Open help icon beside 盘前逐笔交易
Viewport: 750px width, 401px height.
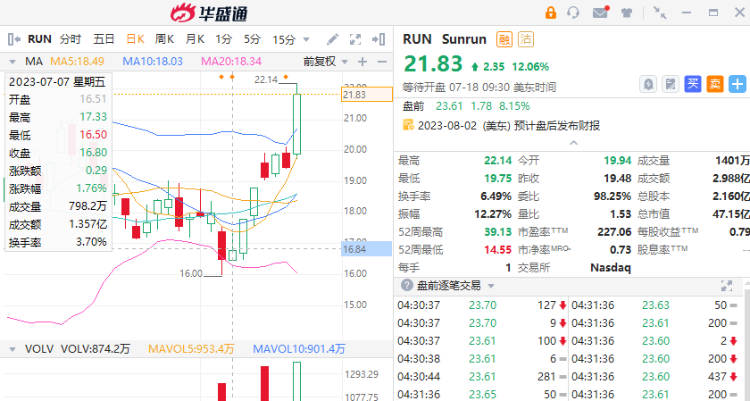point(407,286)
